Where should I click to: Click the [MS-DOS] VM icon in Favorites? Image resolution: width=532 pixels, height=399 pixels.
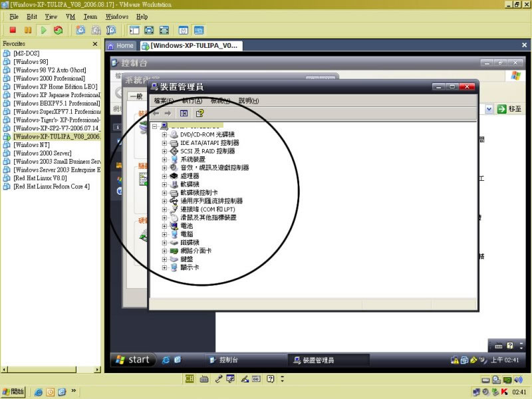(7, 53)
